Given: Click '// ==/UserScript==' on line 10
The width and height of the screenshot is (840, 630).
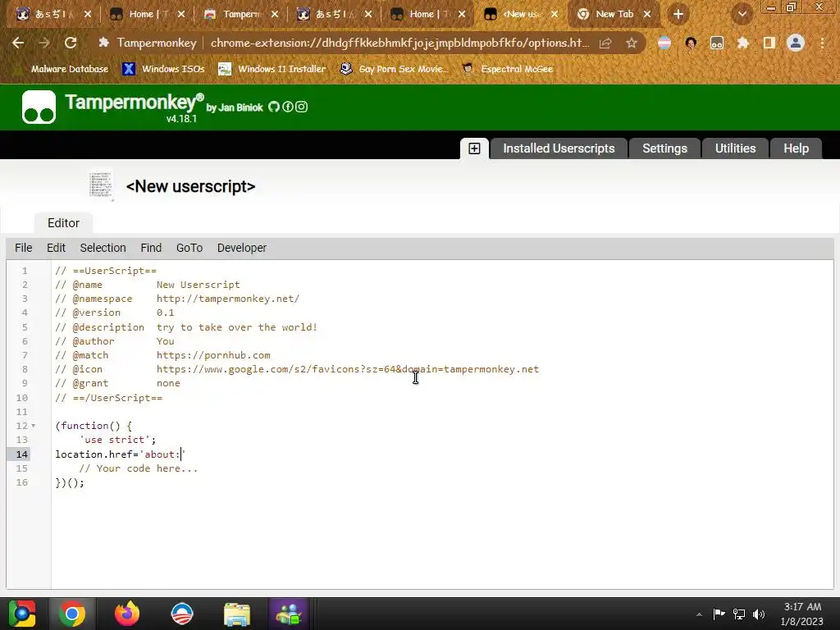Looking at the screenshot, I should [109, 398].
